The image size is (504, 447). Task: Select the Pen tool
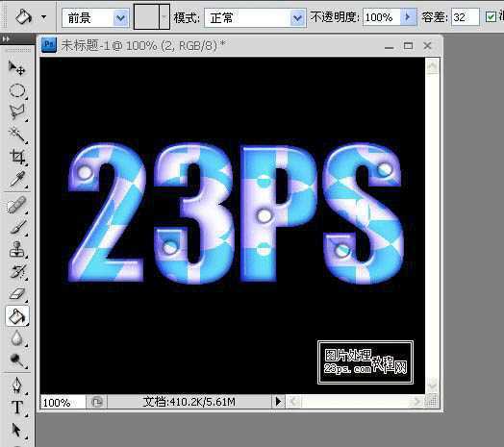click(x=16, y=385)
